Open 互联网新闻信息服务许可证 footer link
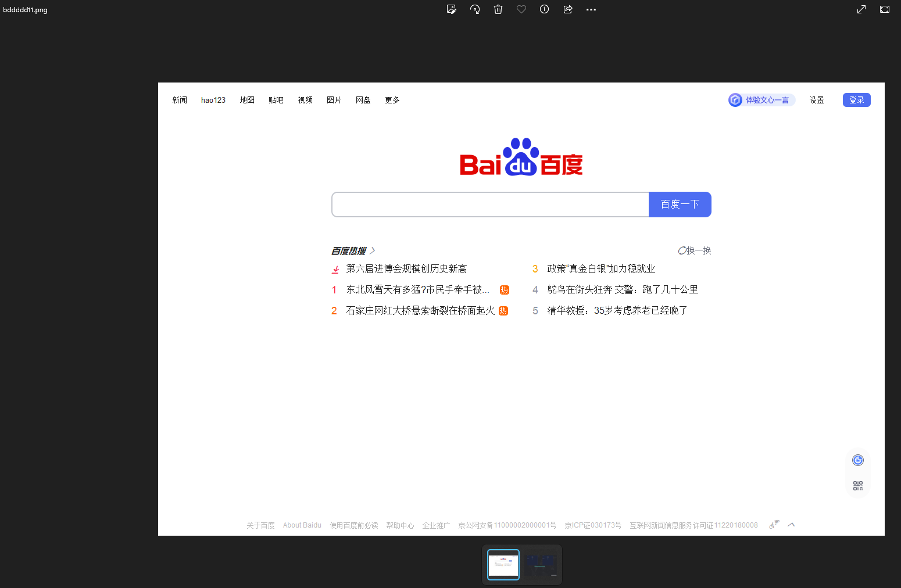This screenshot has height=588, width=901. coord(693,525)
